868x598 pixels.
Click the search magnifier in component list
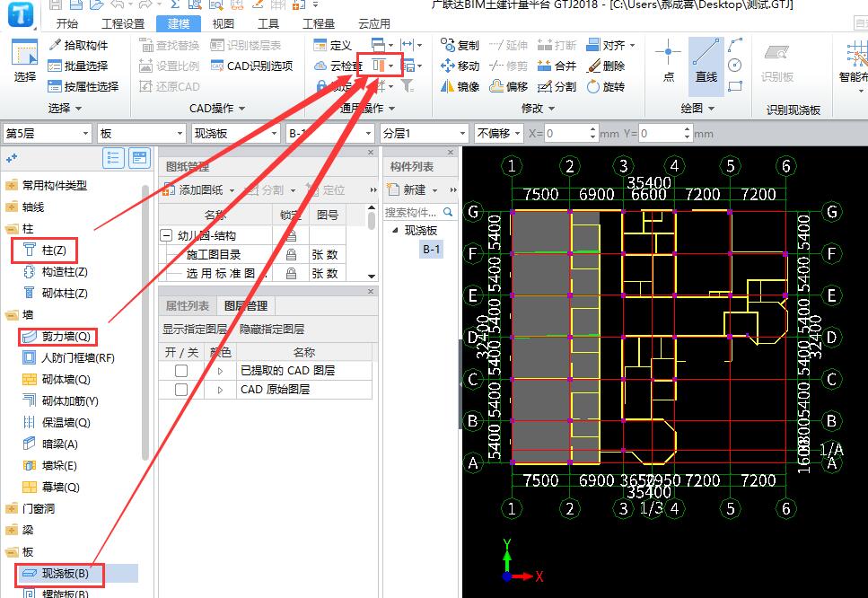[x=448, y=212]
